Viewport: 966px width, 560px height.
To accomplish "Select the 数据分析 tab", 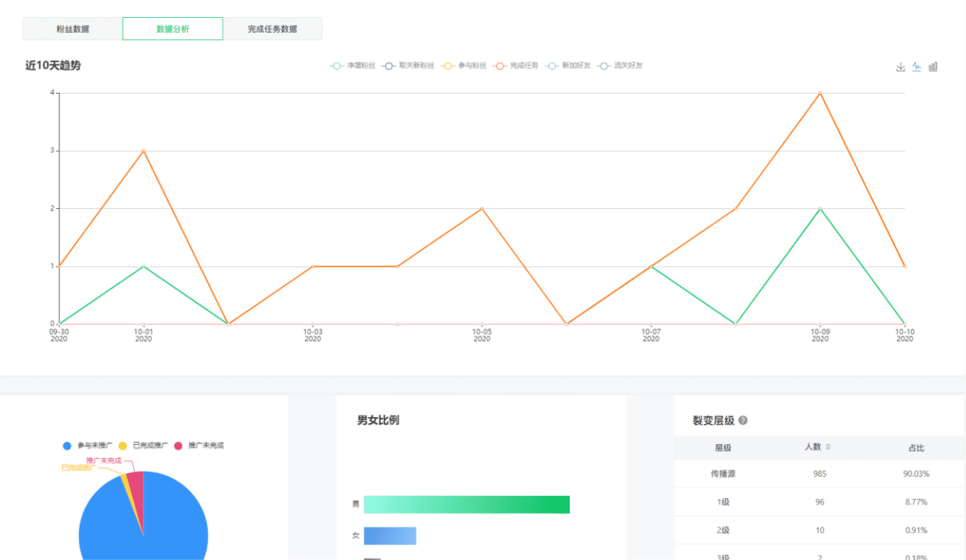I will (x=173, y=29).
